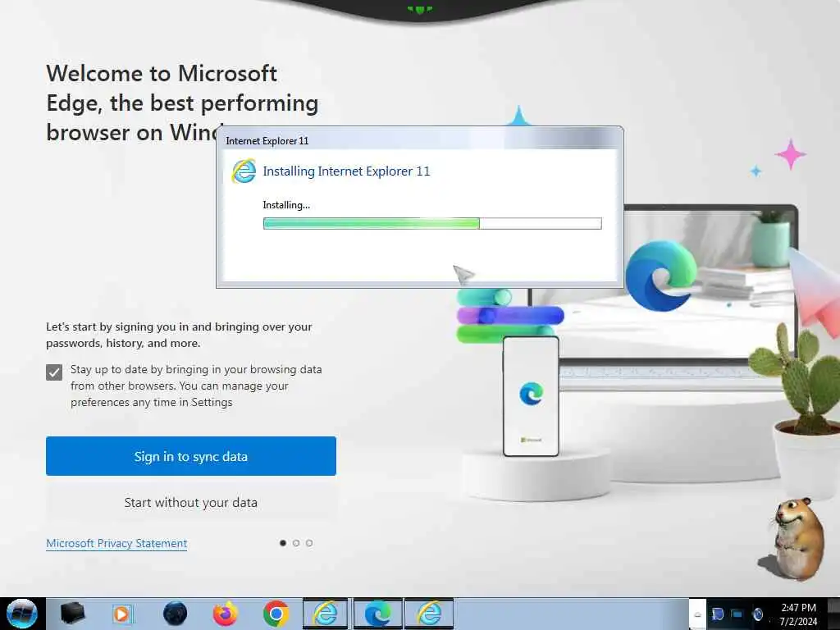This screenshot has height=630, width=840.
Task: Click the tray icon next to the clock
Action: pyautogui.click(x=757, y=614)
